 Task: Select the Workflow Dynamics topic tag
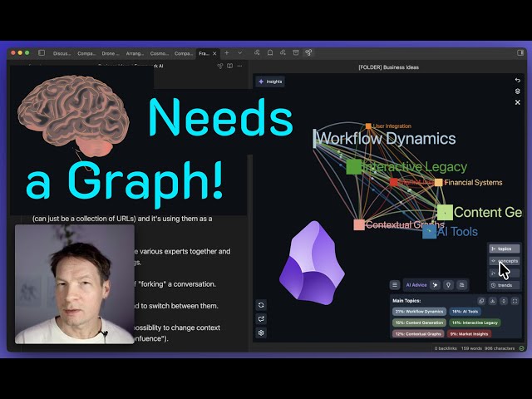coord(419,312)
